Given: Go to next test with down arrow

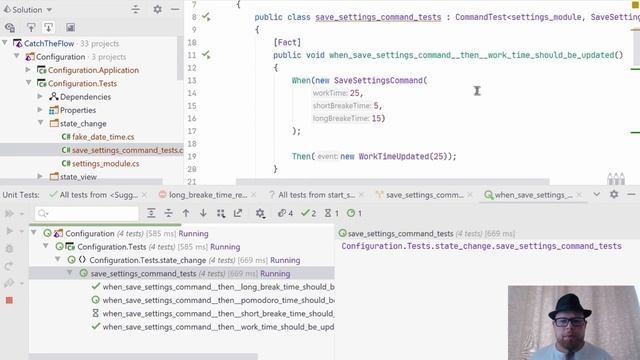Looking at the screenshot, I should coord(203,213).
